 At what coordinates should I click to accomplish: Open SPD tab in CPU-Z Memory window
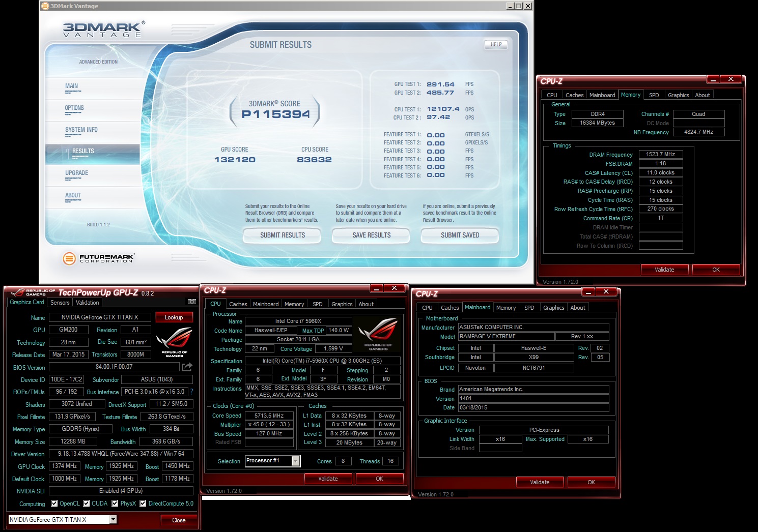tap(654, 95)
